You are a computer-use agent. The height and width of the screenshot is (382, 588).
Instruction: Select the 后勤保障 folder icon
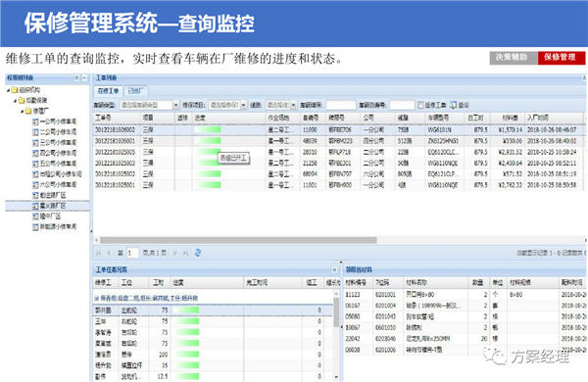[22, 101]
